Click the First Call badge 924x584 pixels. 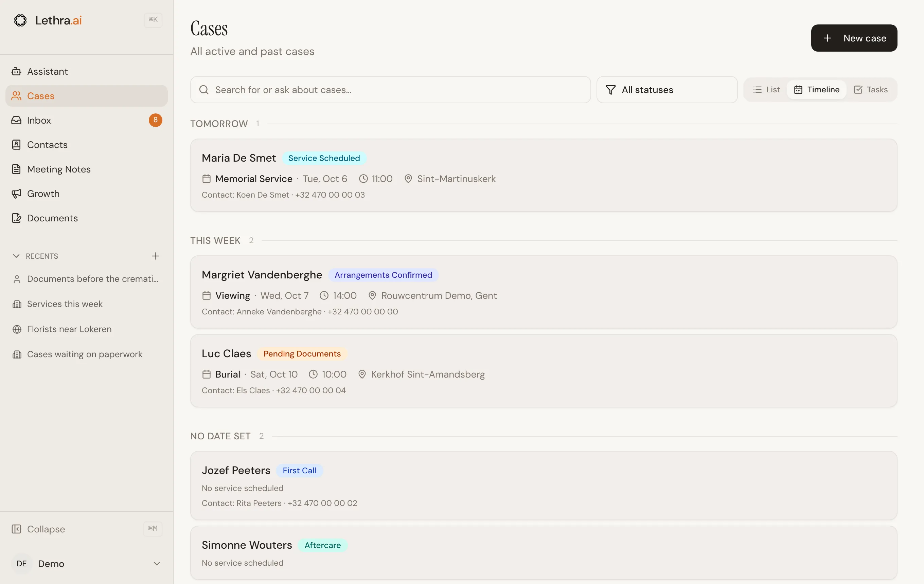click(299, 471)
